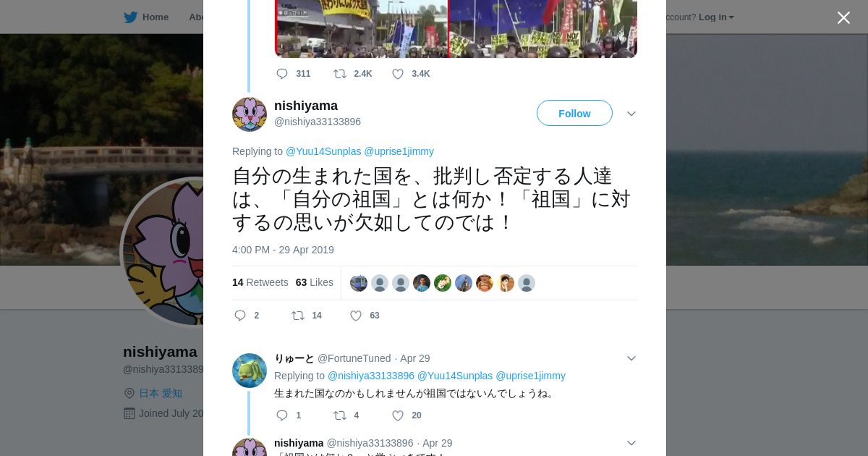Follow nishiyama
Screen dimensions: 868x456
point(574,113)
